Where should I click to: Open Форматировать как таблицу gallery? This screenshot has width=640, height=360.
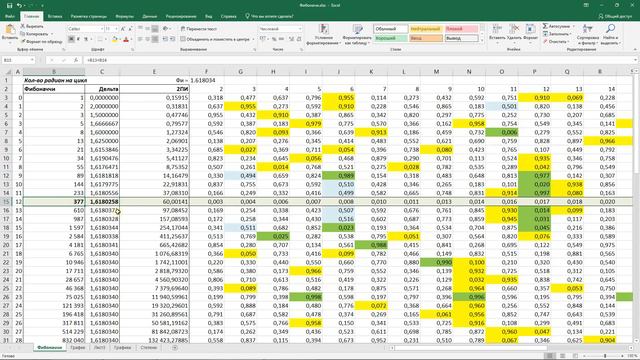pyautogui.click(x=357, y=34)
